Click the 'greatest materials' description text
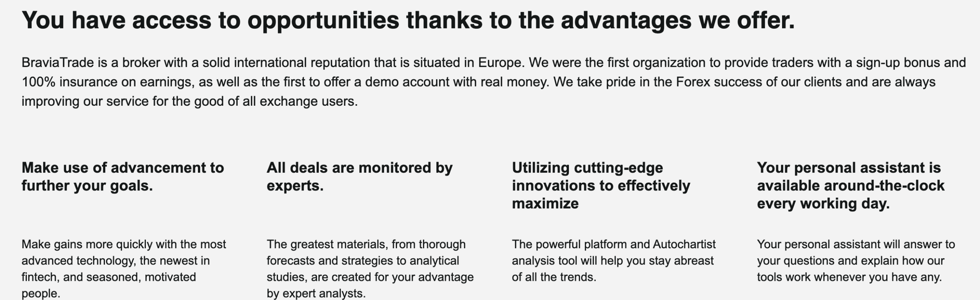Image resolution: width=980 pixels, height=300 pixels. (370, 269)
